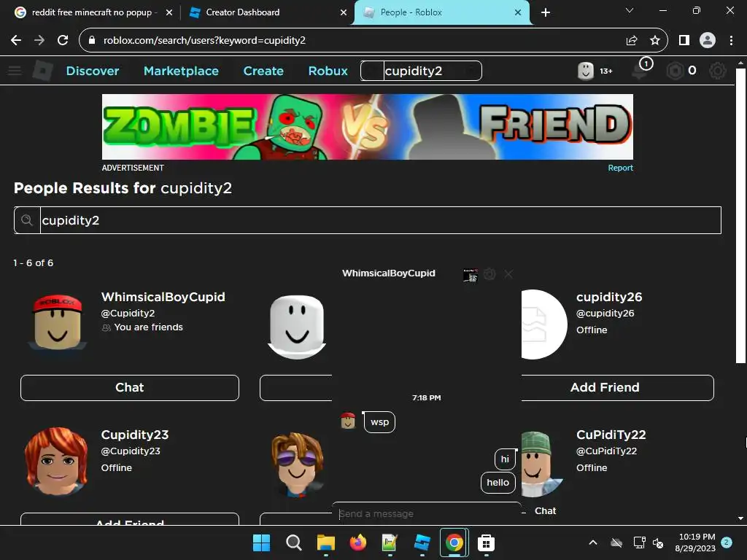This screenshot has width=747, height=560.
Task: Click the 'wsp' chat message bubble
Action: tap(379, 422)
